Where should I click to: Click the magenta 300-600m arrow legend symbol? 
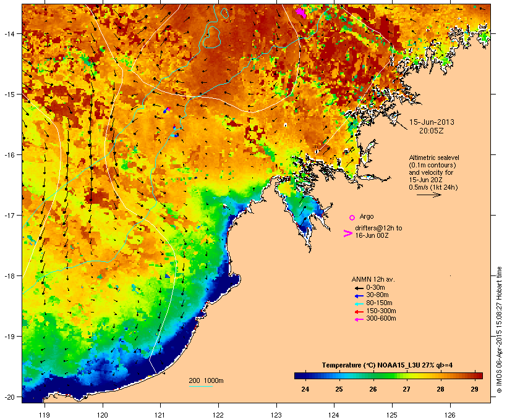[x=359, y=319]
